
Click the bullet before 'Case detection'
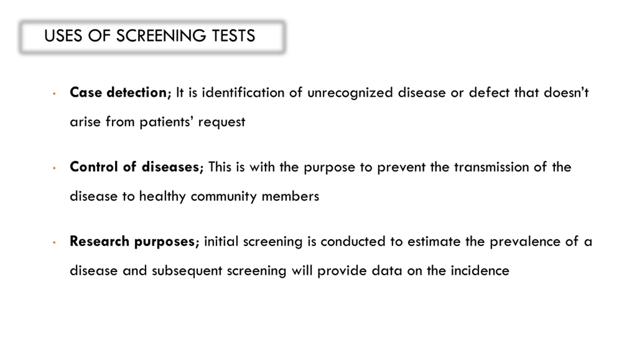pos(54,94)
